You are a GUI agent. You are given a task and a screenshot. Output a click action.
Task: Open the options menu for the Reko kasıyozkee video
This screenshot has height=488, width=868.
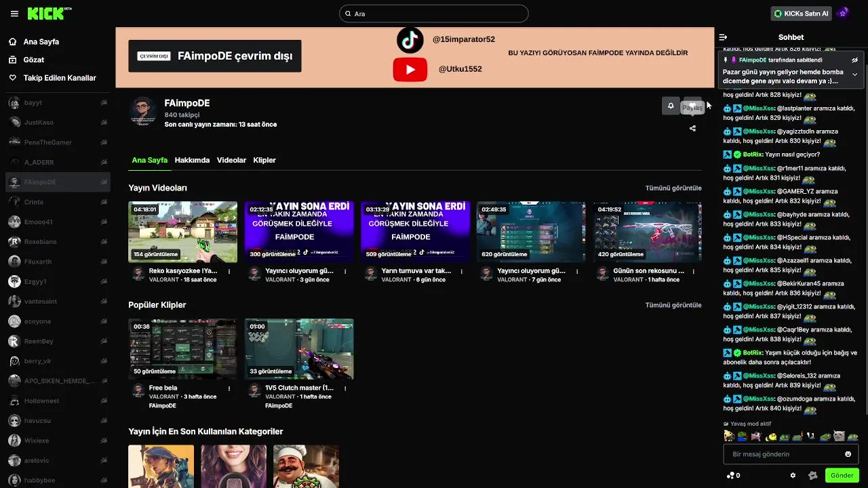click(x=229, y=271)
